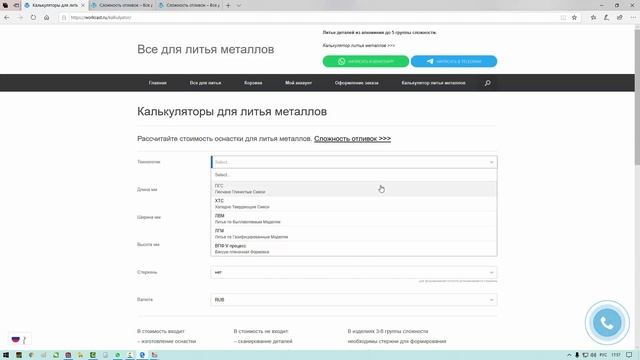
Task: Click the tray volume speaker icon
Action: 593,355
